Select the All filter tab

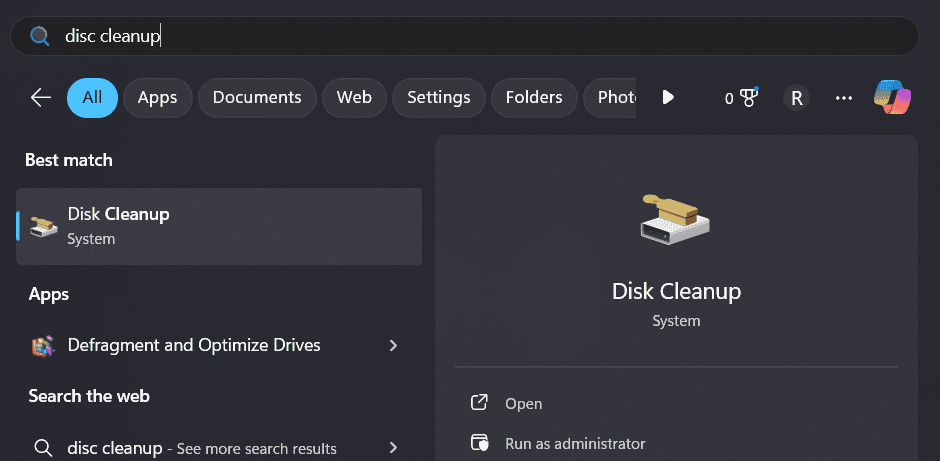tap(92, 97)
